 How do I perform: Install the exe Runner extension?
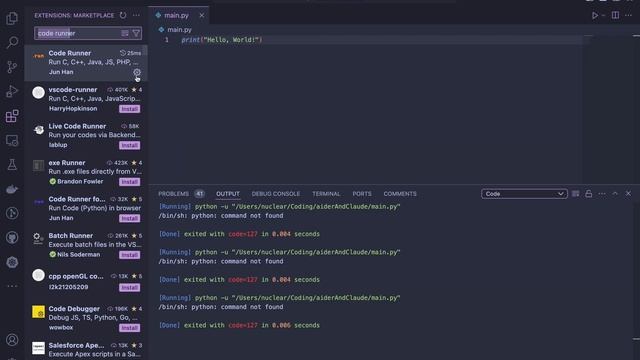[x=130, y=182]
